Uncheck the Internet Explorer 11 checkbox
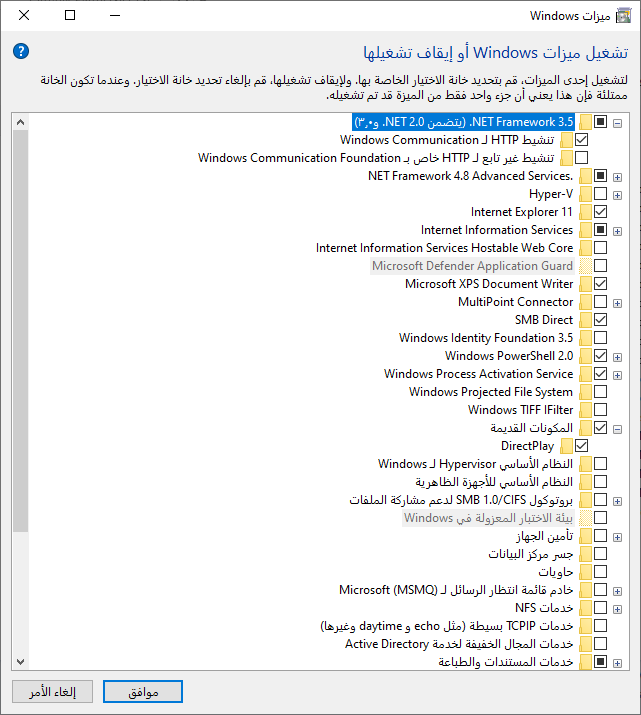This screenshot has height=715, width=641. [x=600, y=212]
